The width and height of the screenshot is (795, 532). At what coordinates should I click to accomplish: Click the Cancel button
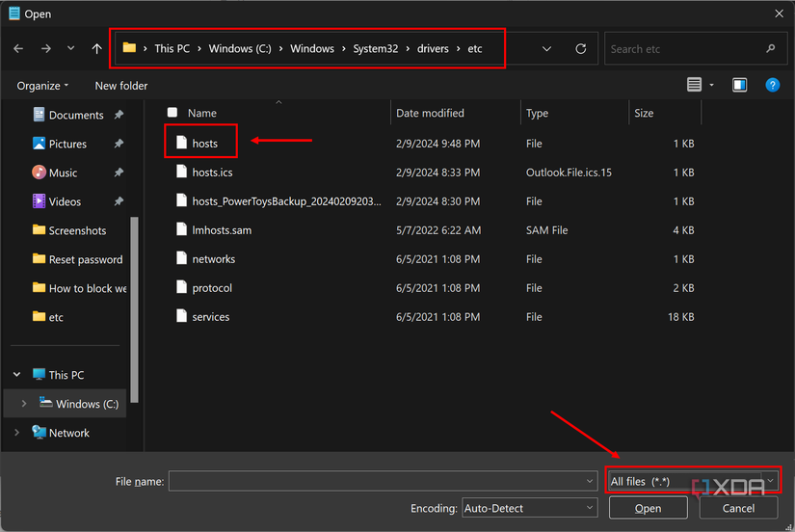(738, 508)
